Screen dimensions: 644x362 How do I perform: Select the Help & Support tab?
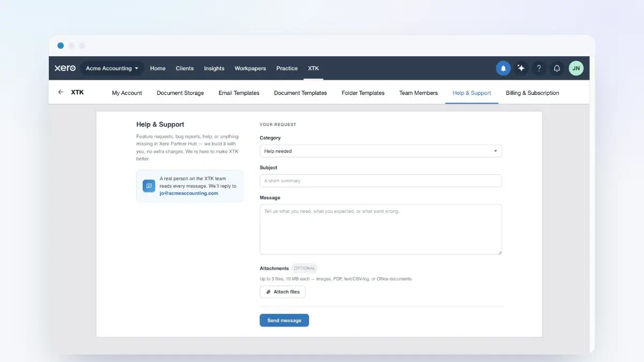tap(472, 93)
